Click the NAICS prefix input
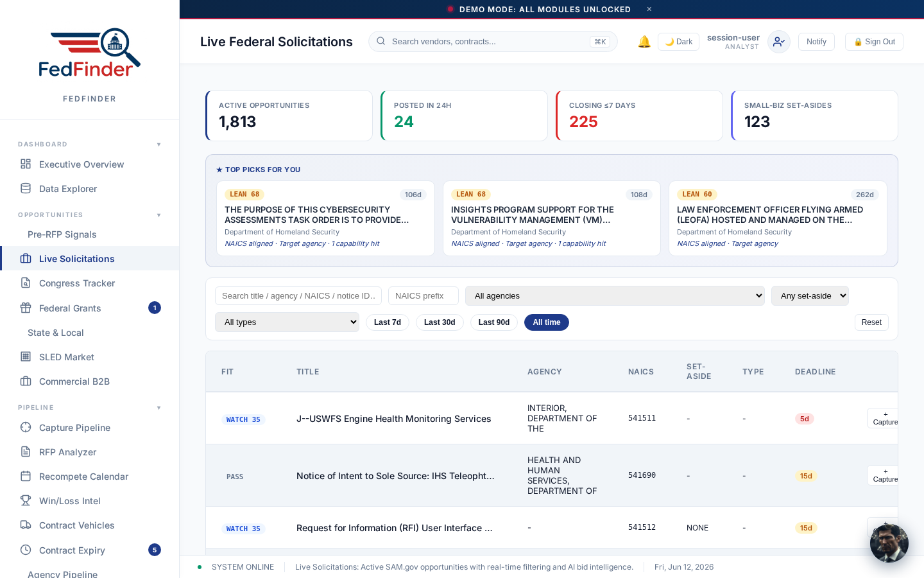The height and width of the screenshot is (578, 924). click(x=424, y=295)
